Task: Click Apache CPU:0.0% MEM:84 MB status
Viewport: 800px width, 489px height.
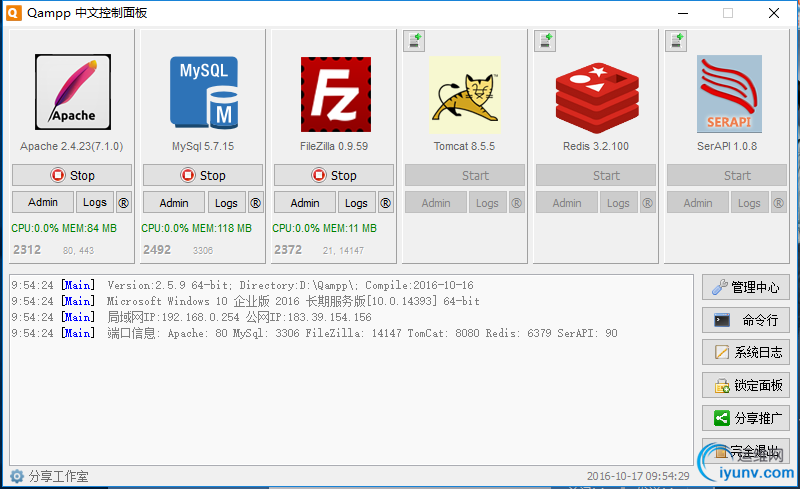Action: click(64, 228)
